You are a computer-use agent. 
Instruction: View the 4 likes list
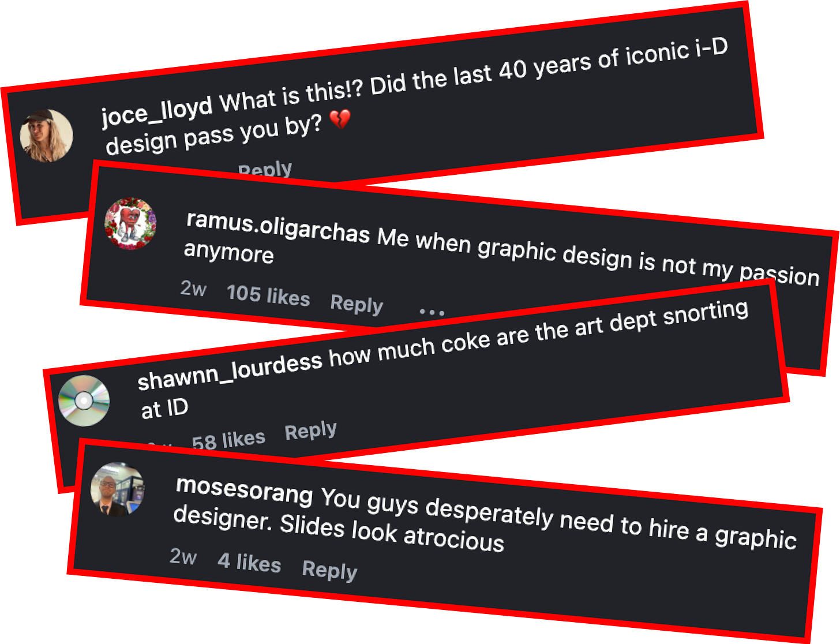[x=249, y=562]
